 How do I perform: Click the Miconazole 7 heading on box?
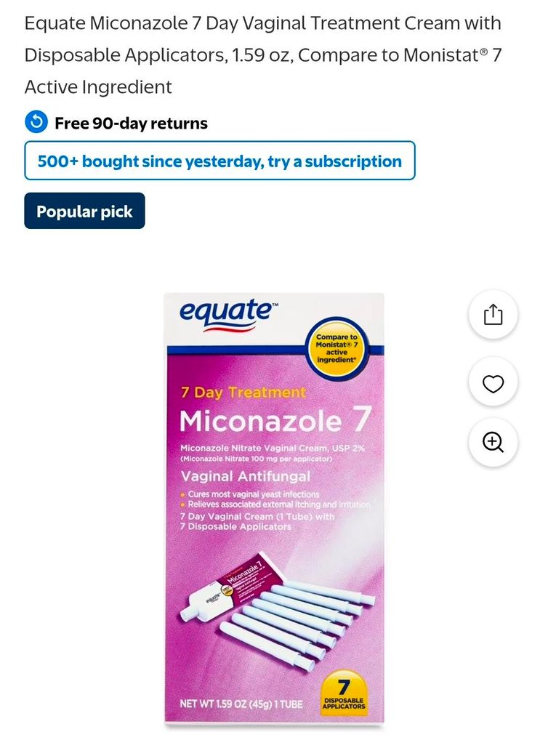click(x=275, y=420)
